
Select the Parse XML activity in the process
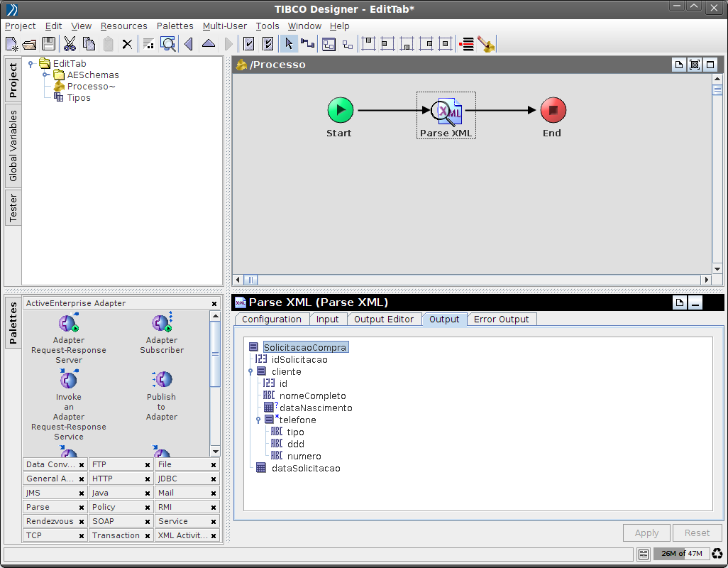(447, 111)
